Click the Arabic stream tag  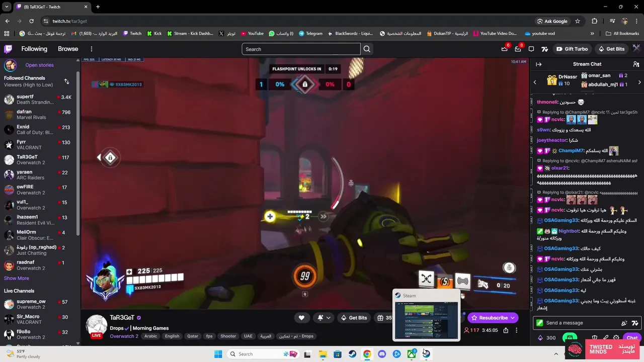click(x=150, y=336)
